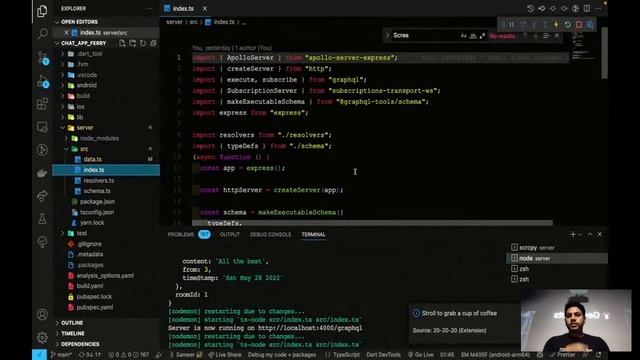Image resolution: width=640 pixels, height=360 pixels.
Task: Switch to the OUTPUT panel tab
Action: click(230, 234)
